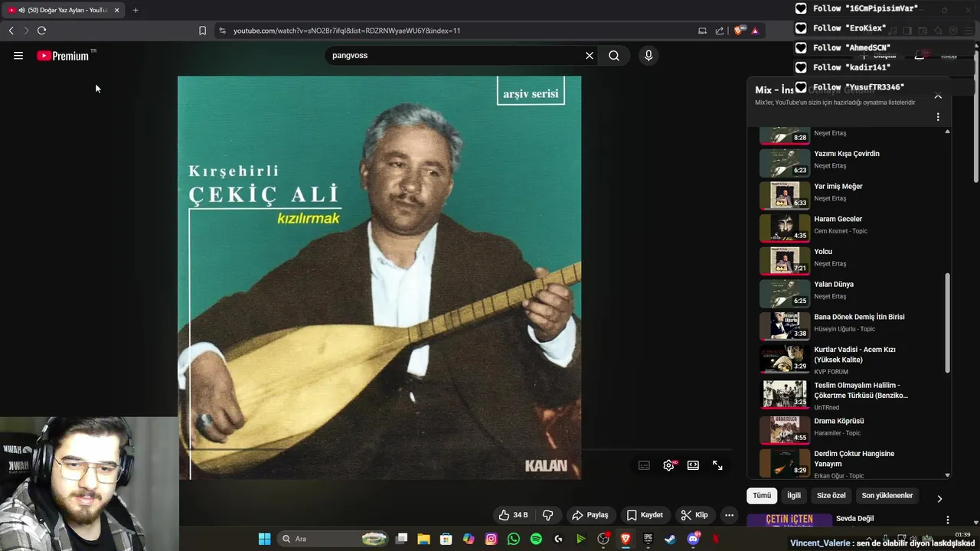Play Haram Geceler by Cem Kısmet
The image size is (980, 551).
tap(838, 219)
